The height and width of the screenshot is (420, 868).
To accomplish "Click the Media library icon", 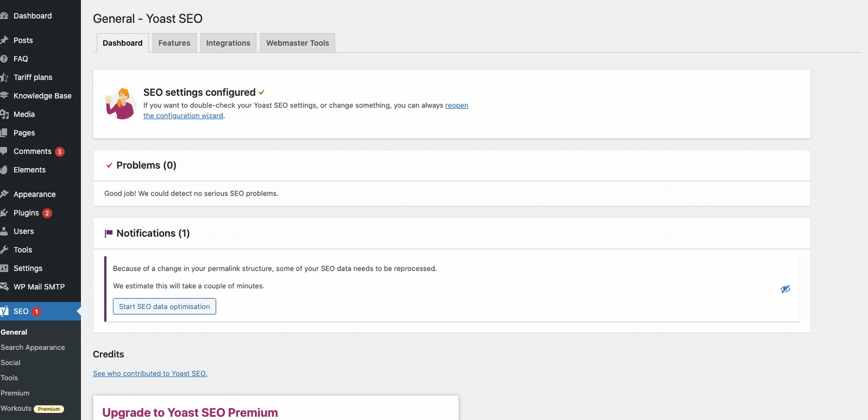I will [x=4, y=114].
